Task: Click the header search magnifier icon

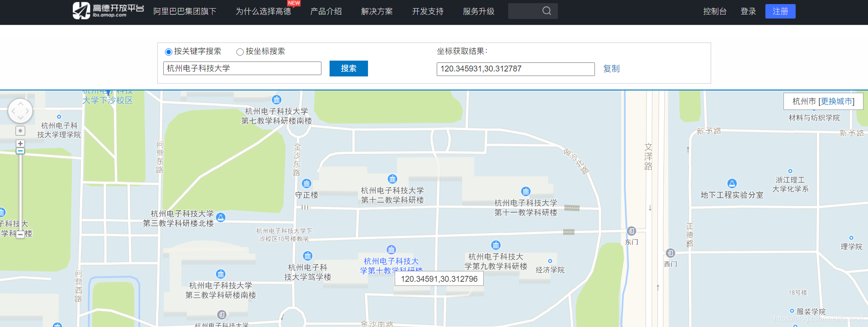Action: coord(547,11)
